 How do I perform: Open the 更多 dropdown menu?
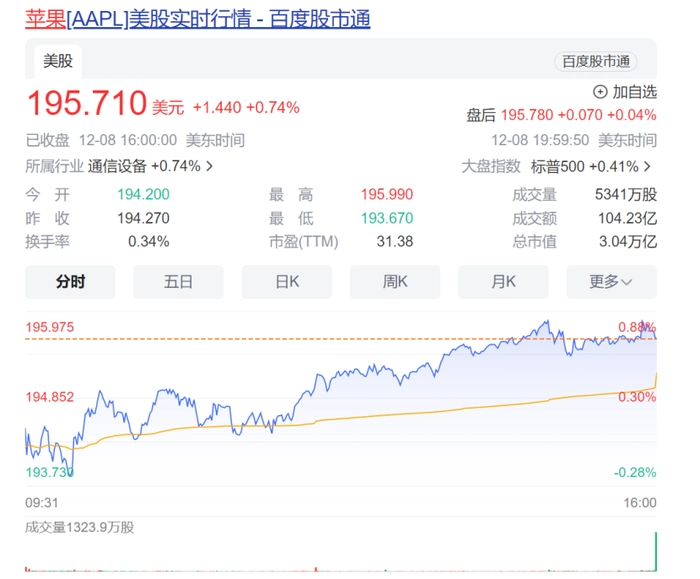coord(611,282)
